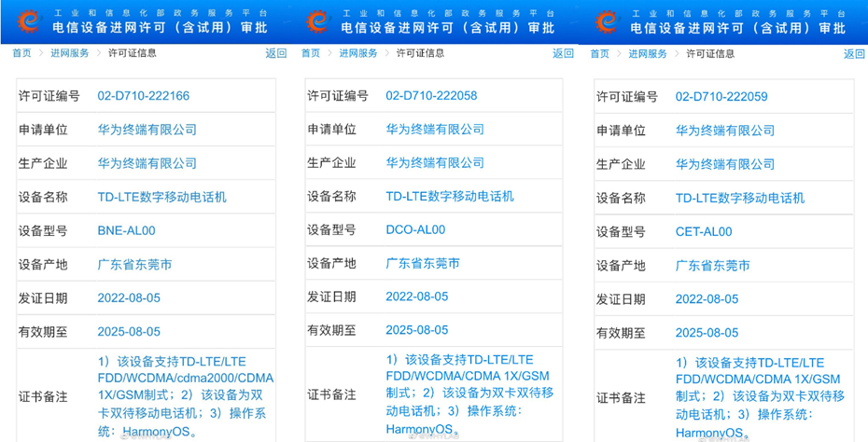Open 进网服务 breadcrumb on the DCO-AL00 page
This screenshot has height=442, width=868.
click(x=358, y=53)
